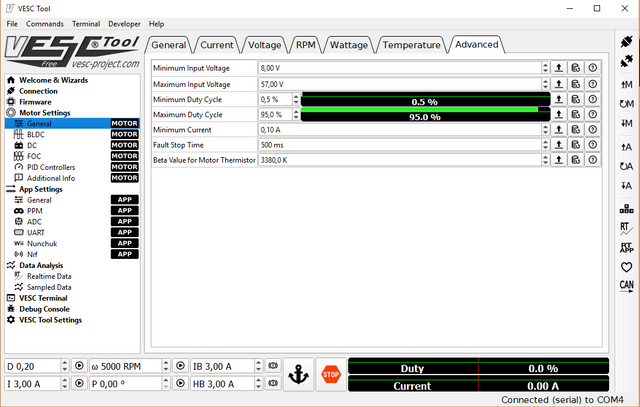Viewport: 640px width, 407px height.
Task: Open the Commands menu
Action: 44,24
